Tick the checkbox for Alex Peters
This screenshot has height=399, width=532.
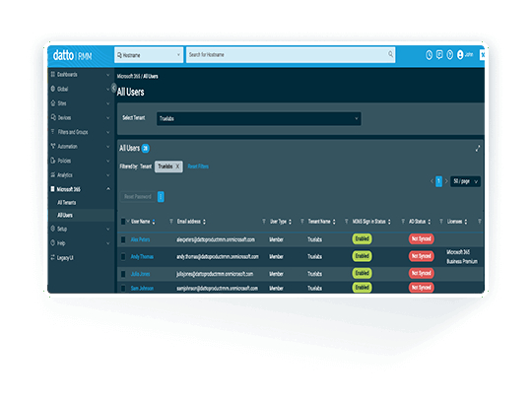(x=123, y=239)
